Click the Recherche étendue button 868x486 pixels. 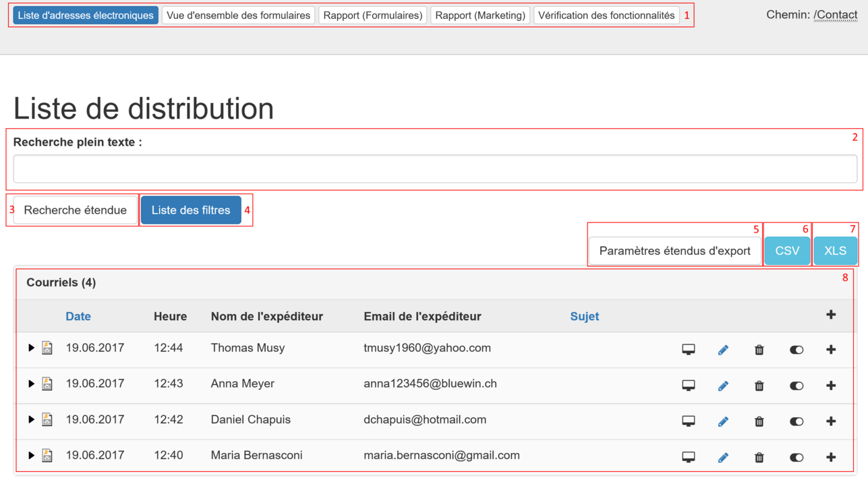click(x=75, y=210)
